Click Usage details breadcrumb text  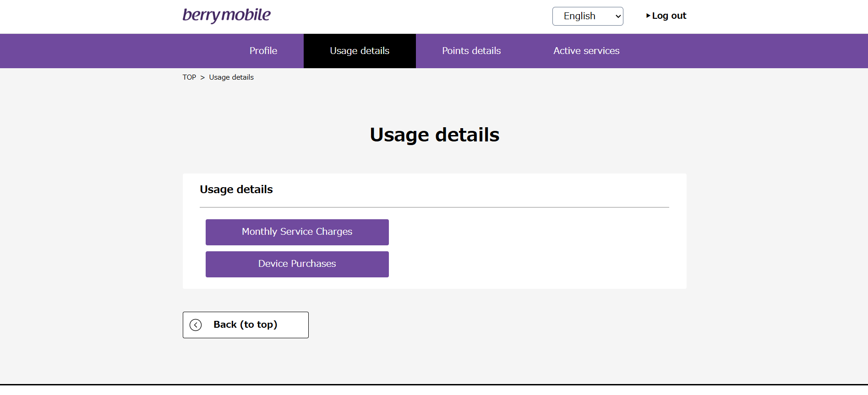point(231,77)
